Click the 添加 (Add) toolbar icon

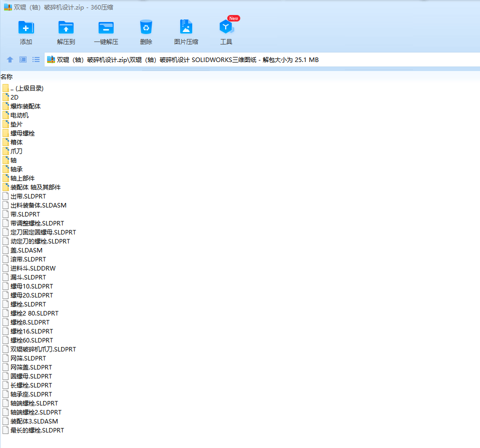[x=26, y=28]
